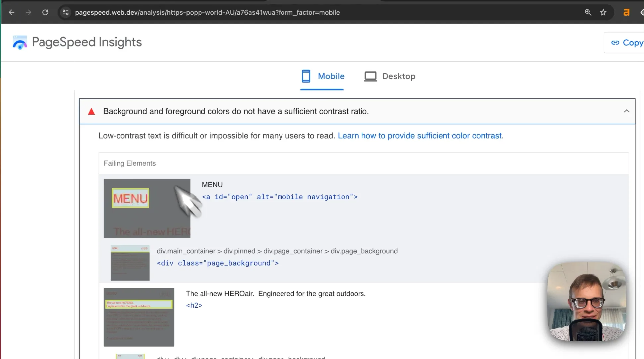Viewport: 644px width, 359px height.
Task: Reload the page with the refresh icon
Action: (x=45, y=12)
